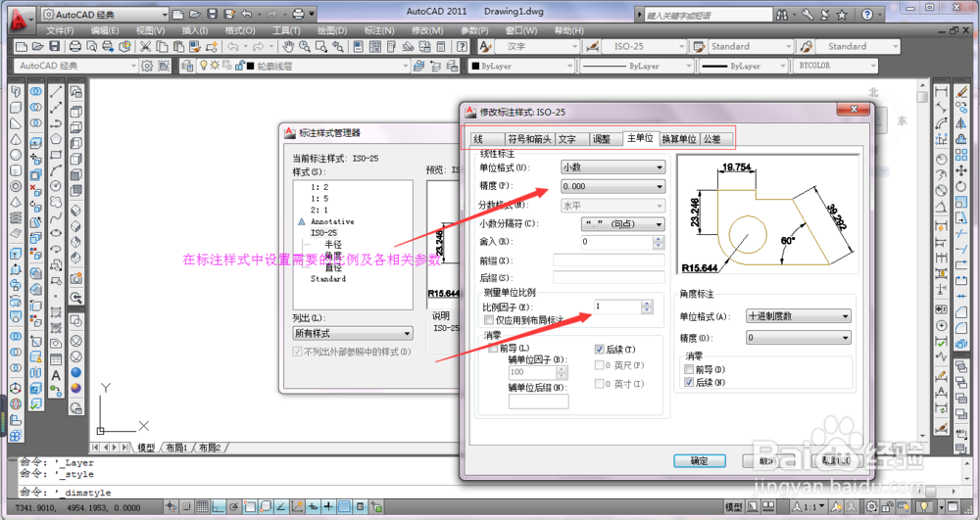Viewport: 980px width, 520px height.
Task: Click Zoom Window icon
Action: tap(321, 46)
